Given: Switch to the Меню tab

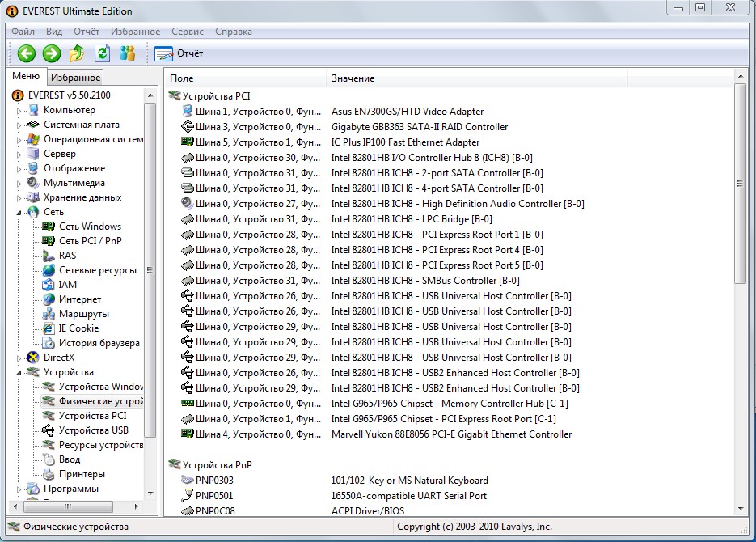Looking at the screenshot, I should click(x=26, y=76).
